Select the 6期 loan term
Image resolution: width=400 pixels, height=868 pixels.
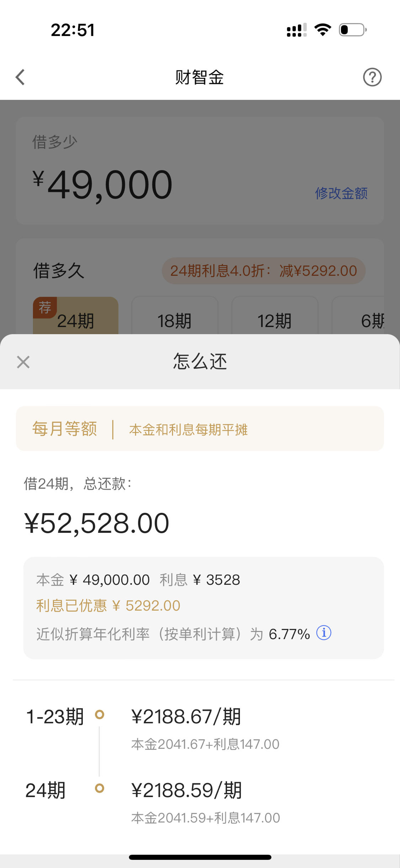point(358,316)
